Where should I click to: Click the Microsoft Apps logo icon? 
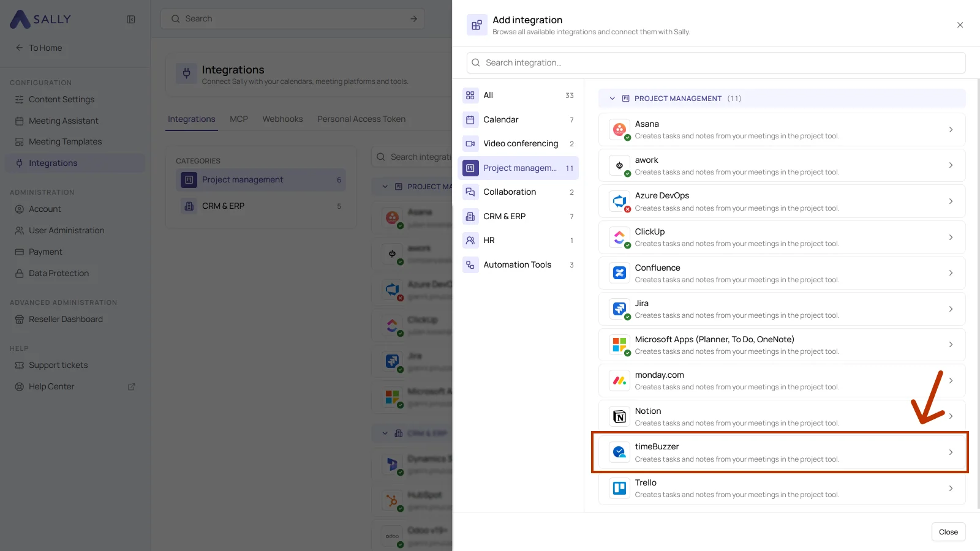(x=619, y=345)
